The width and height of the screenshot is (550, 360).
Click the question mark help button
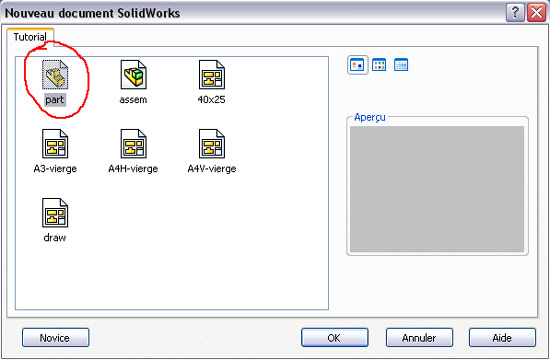point(515,13)
